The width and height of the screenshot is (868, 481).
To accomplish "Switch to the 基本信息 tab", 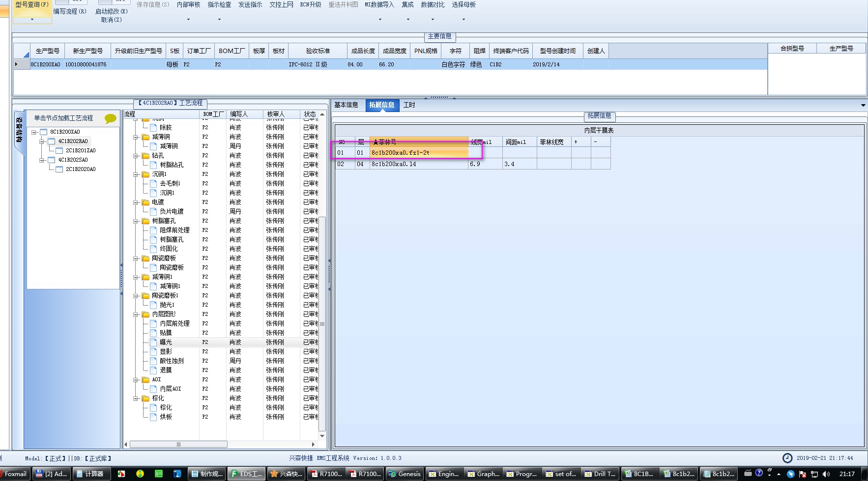I will [346, 105].
